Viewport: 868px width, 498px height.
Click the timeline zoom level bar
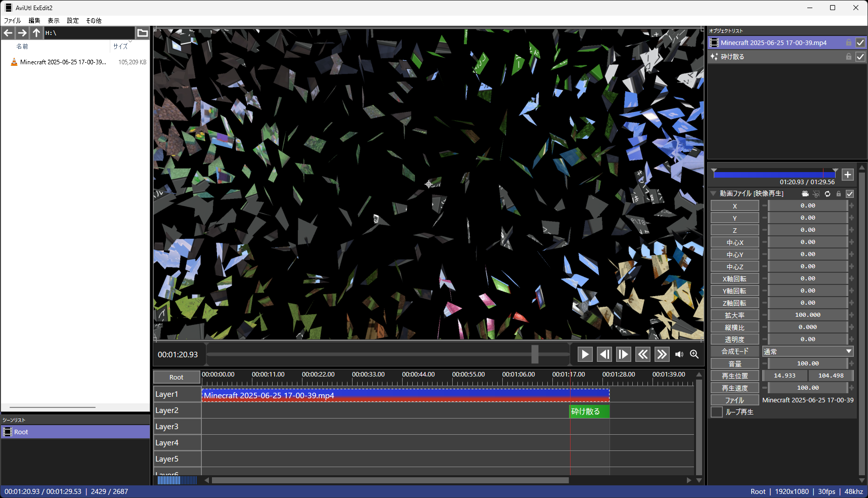177,480
